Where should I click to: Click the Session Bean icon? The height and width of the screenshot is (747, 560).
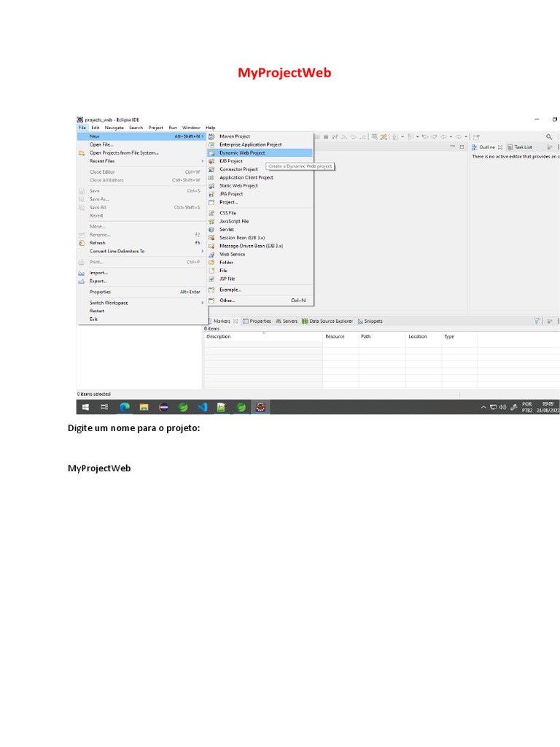click(x=211, y=238)
